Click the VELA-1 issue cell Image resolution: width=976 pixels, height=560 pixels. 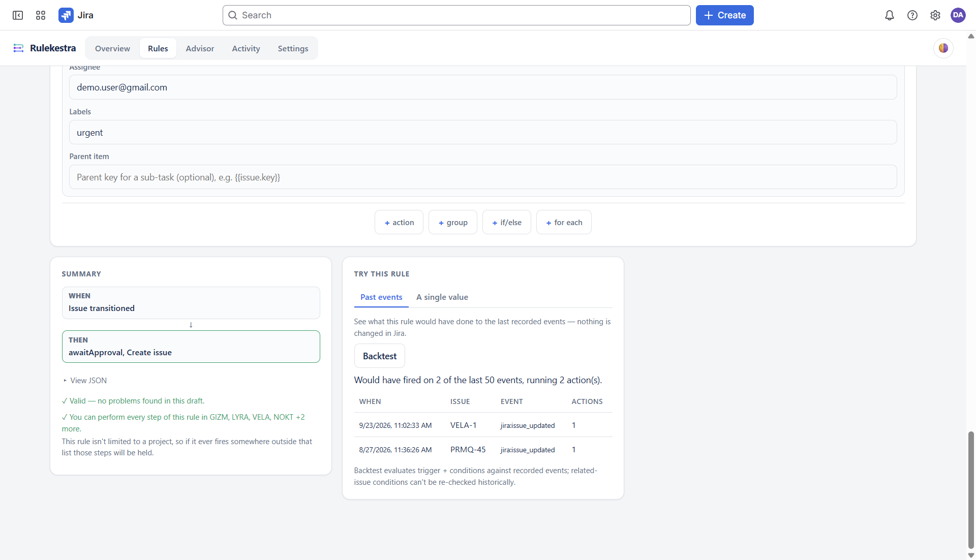coord(463,425)
